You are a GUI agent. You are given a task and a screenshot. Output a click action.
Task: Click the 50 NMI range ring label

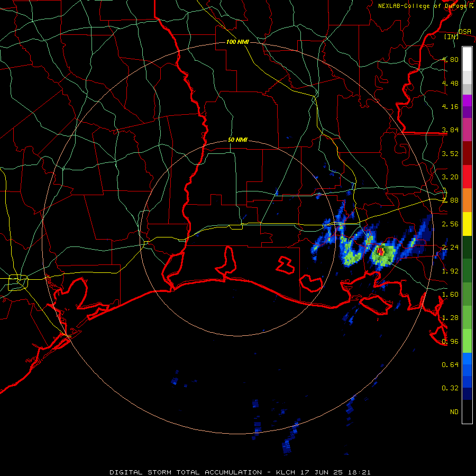pyautogui.click(x=237, y=140)
